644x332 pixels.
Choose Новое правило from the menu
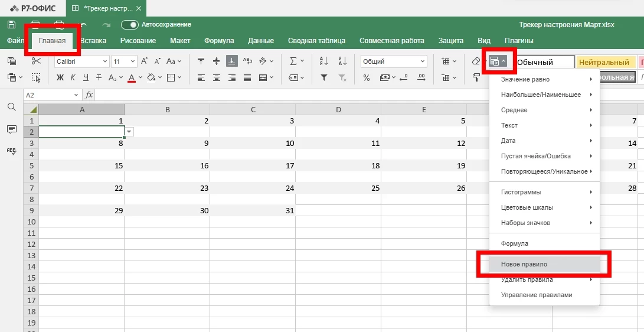524,264
